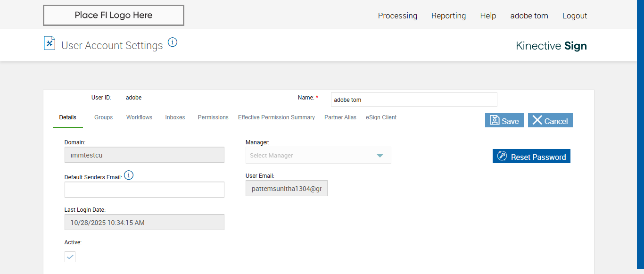Click info icon next to Default Senders Email
This screenshot has width=644, height=274.
coord(129,175)
